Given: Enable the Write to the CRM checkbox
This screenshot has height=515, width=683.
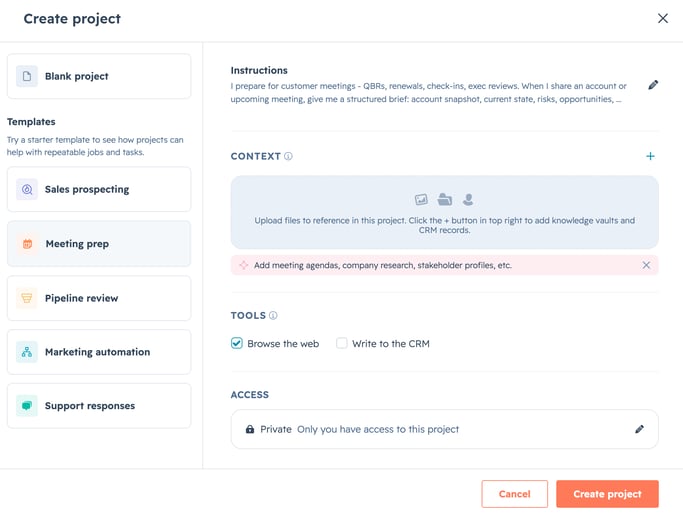Looking at the screenshot, I should tap(342, 343).
